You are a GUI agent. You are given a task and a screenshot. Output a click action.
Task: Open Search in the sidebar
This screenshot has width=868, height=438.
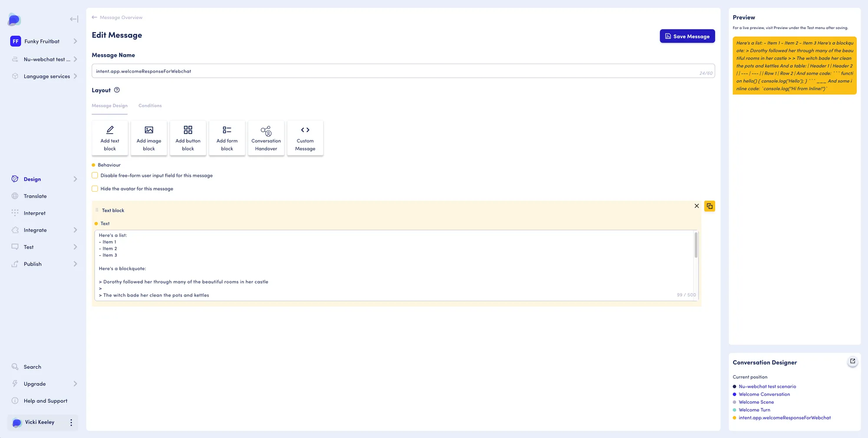pyautogui.click(x=33, y=367)
